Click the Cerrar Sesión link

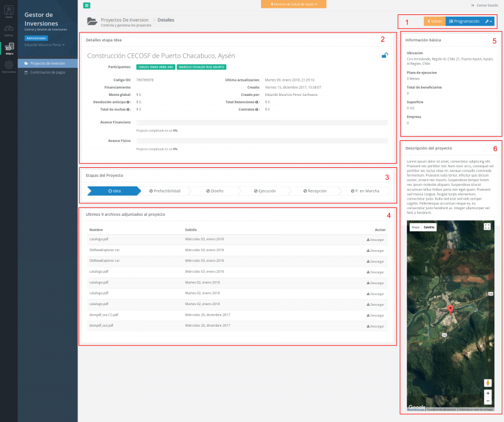pos(485,4)
